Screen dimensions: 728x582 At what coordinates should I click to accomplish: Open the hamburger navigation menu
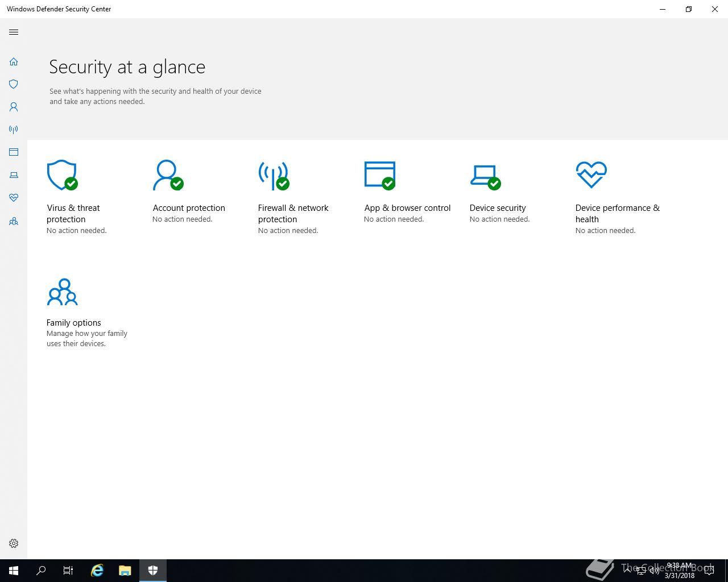(x=14, y=32)
